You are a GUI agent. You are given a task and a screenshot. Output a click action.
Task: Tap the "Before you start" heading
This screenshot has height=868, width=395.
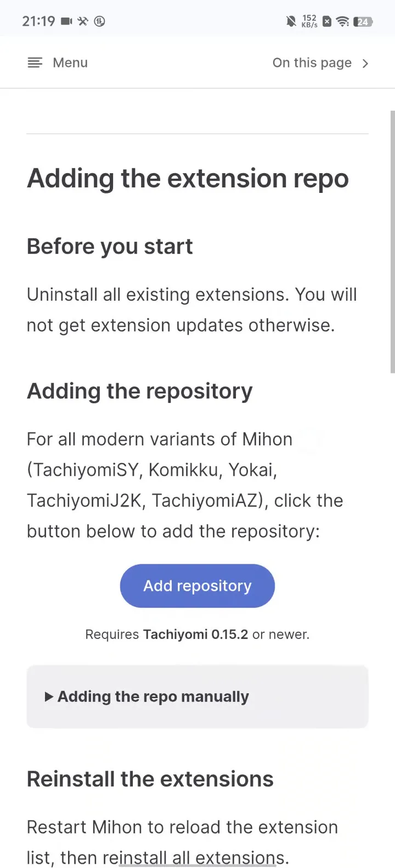(x=109, y=246)
